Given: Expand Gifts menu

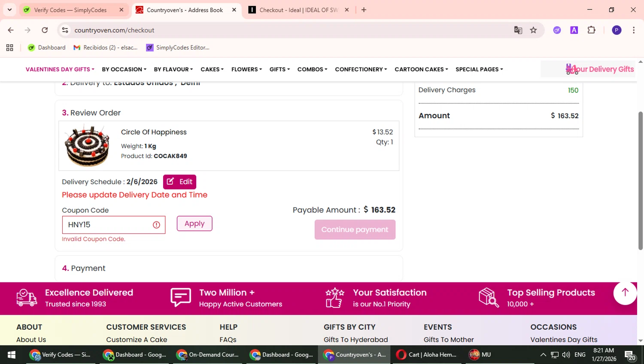Looking at the screenshot, I should click(x=279, y=69).
